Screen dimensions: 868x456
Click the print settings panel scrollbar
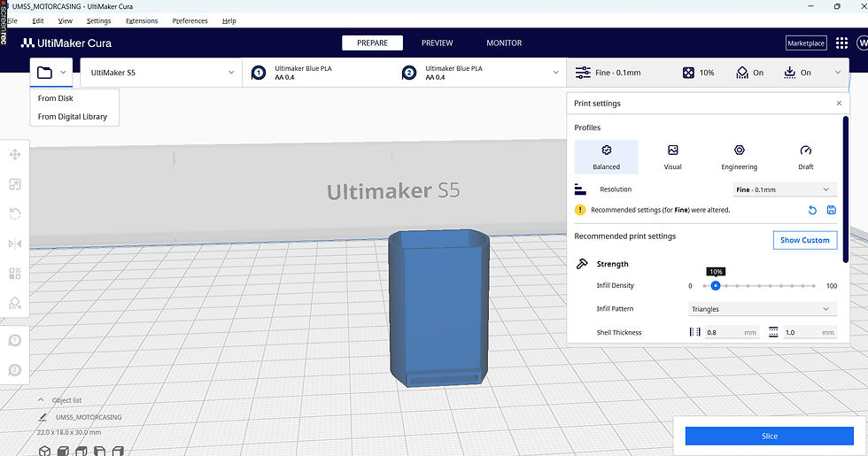[x=845, y=189]
